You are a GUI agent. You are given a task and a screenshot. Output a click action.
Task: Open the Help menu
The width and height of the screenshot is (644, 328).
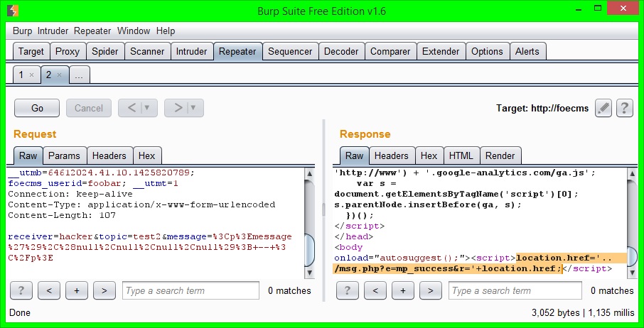pyautogui.click(x=166, y=31)
